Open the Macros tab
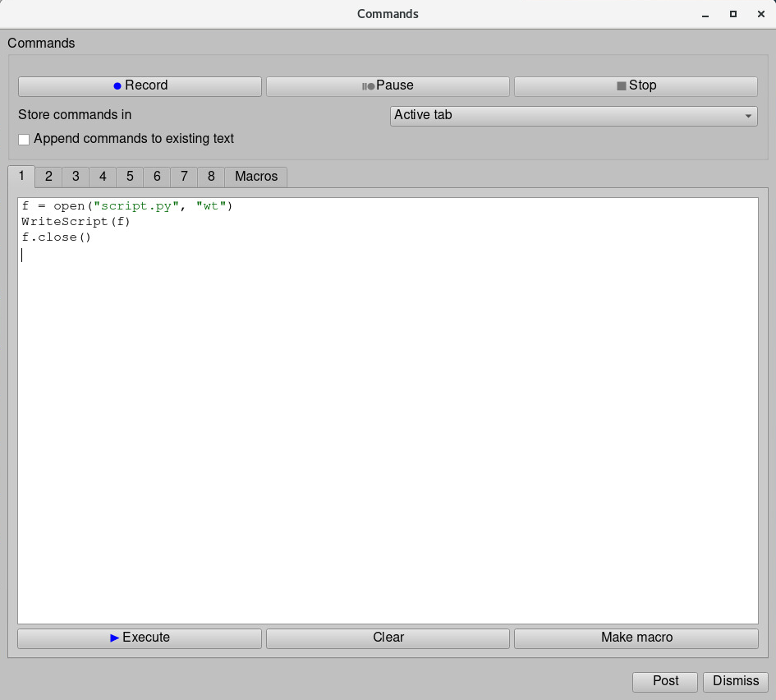776x700 pixels. tap(256, 177)
